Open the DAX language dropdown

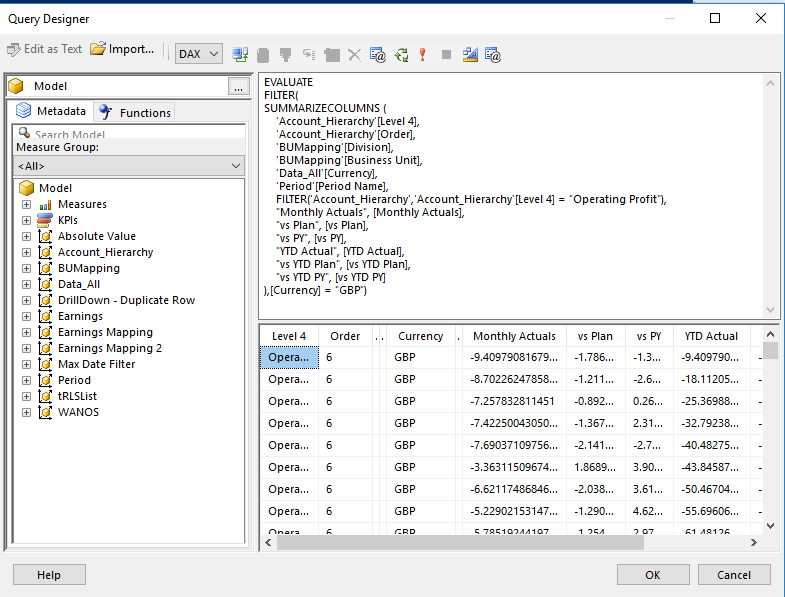[198, 54]
